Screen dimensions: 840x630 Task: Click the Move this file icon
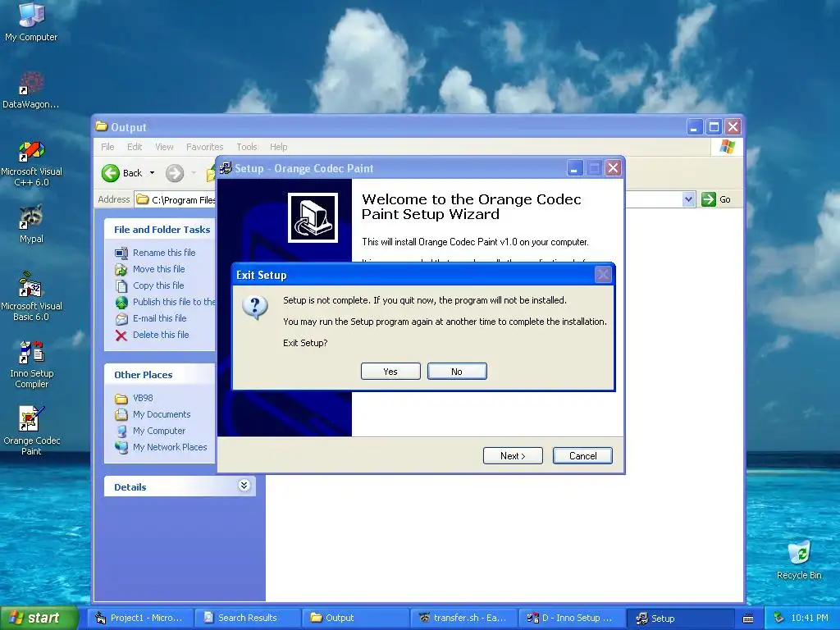coord(121,269)
